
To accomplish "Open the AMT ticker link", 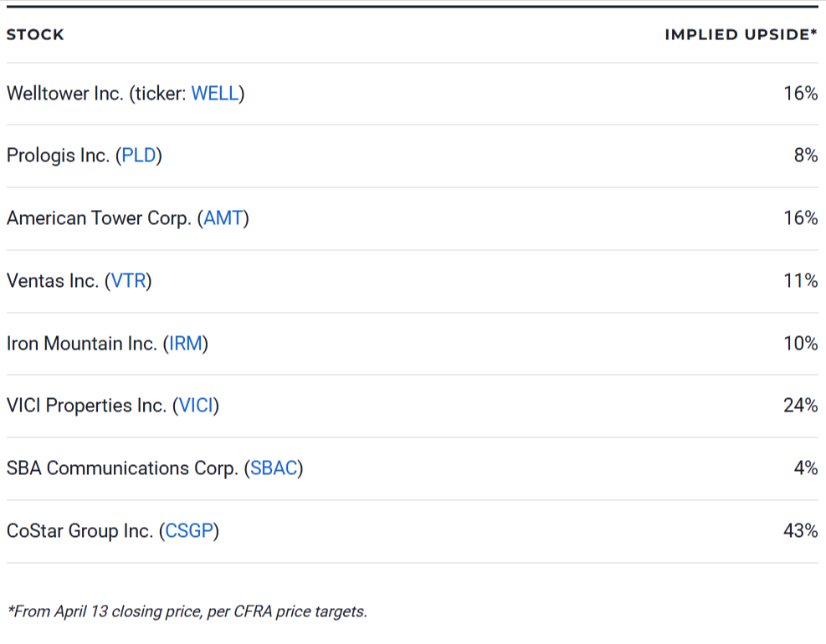I will (223, 218).
